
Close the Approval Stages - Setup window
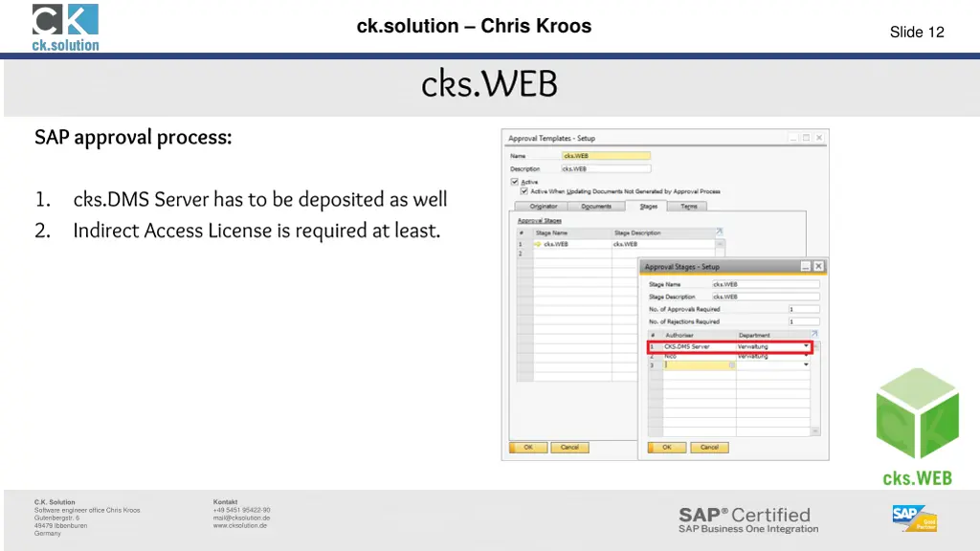[818, 267]
